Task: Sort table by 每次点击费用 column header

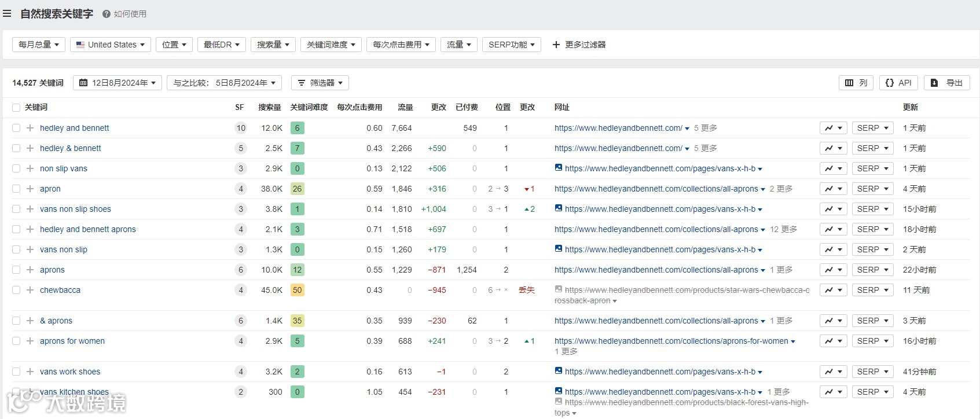Action: [x=359, y=107]
